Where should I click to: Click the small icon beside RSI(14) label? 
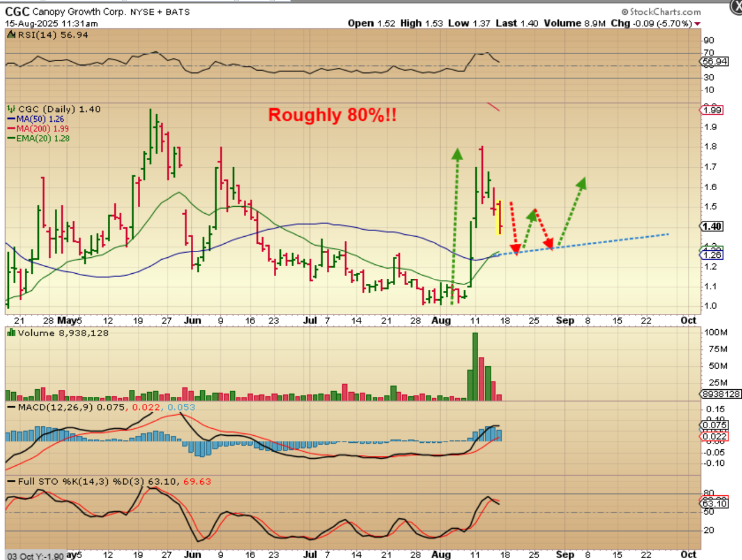point(10,35)
